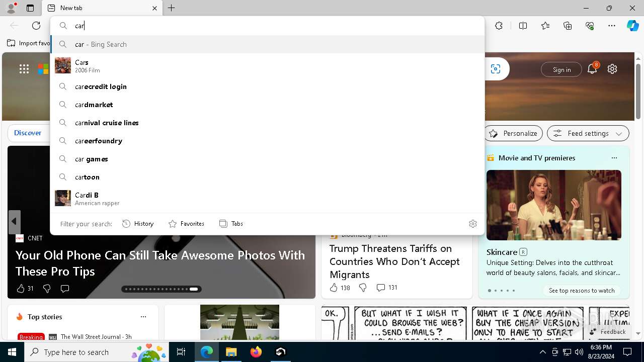644x362 pixels.
Task: Switch to the Discover feed tab
Action: (x=28, y=133)
